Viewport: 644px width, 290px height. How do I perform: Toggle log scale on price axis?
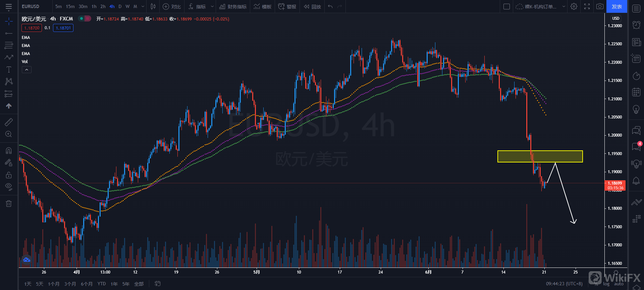606,284
